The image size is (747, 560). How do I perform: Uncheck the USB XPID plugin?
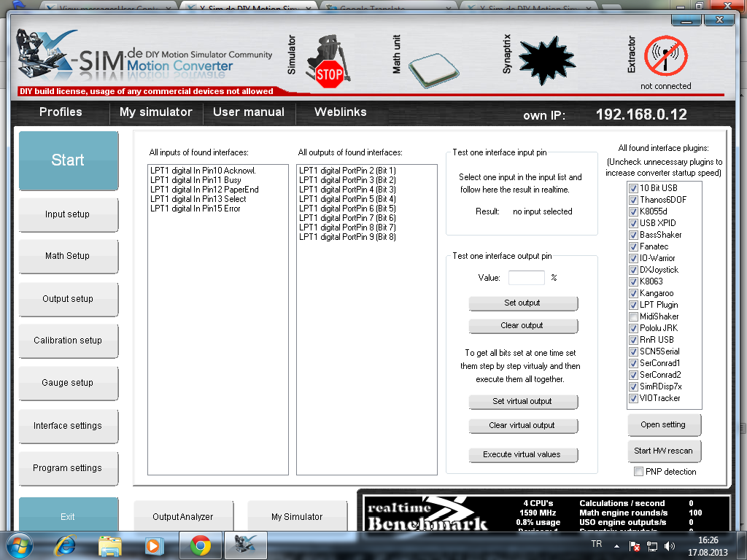(x=633, y=223)
